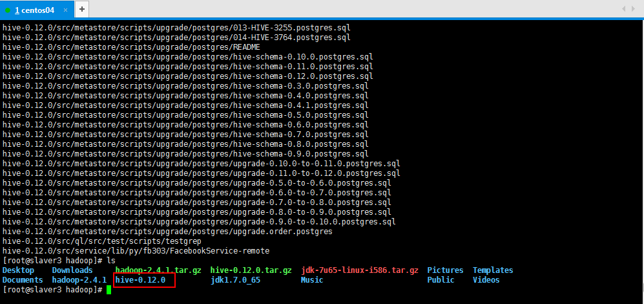Screen dimensions: 644x304
Task: Click the green connection status dot on centos04 tab
Action: [8, 10]
